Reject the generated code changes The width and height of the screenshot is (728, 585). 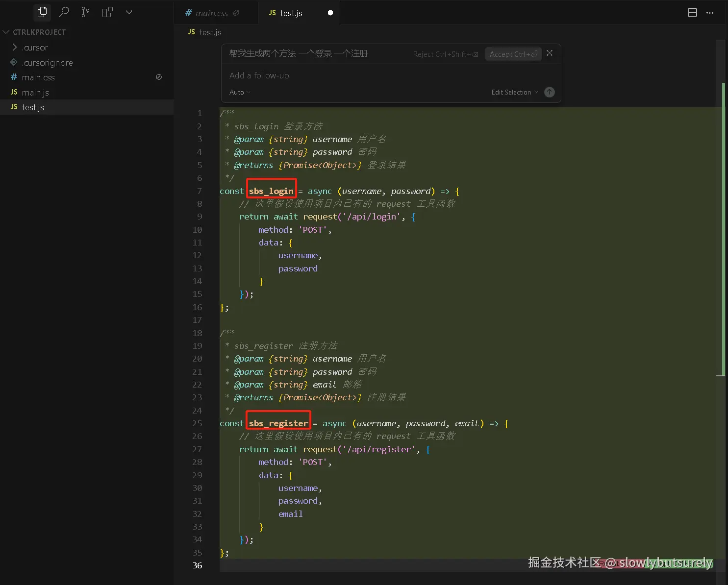click(445, 54)
